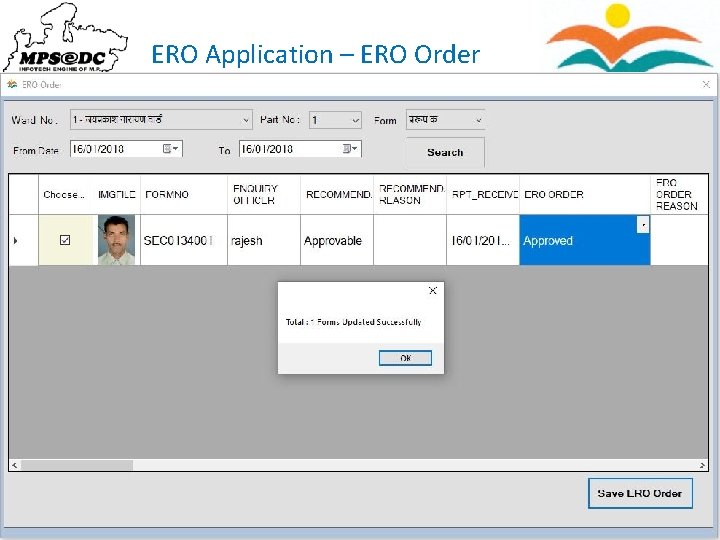The image size is (720, 540).
Task: Click the Search button
Action: [x=445, y=152]
